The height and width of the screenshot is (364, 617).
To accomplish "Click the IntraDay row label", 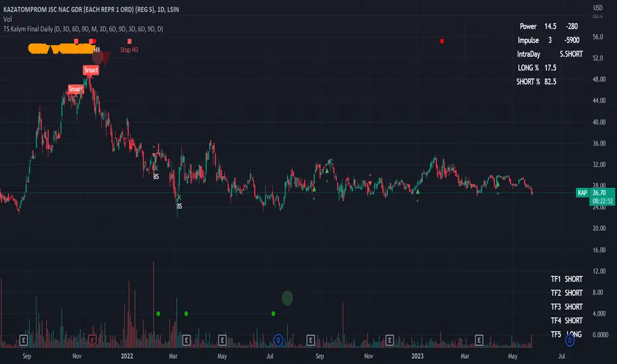I will [528, 54].
